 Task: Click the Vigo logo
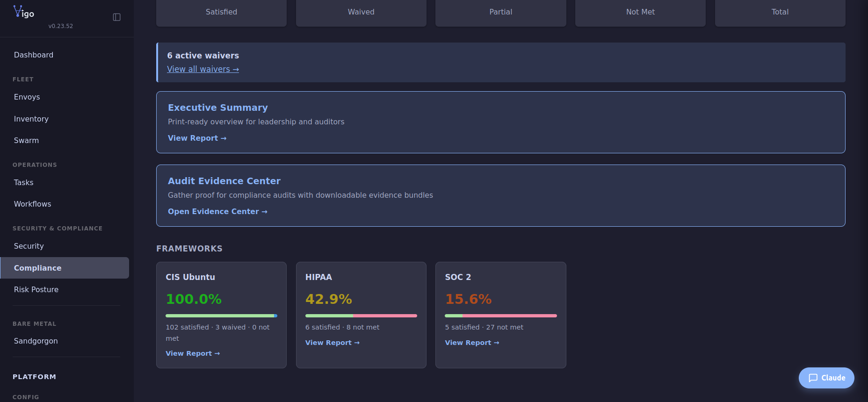[24, 12]
